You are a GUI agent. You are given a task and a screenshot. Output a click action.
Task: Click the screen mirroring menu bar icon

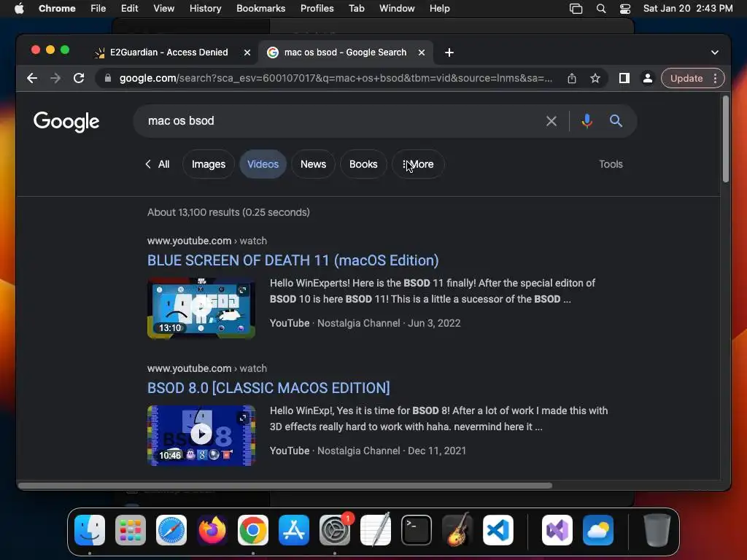[576, 9]
